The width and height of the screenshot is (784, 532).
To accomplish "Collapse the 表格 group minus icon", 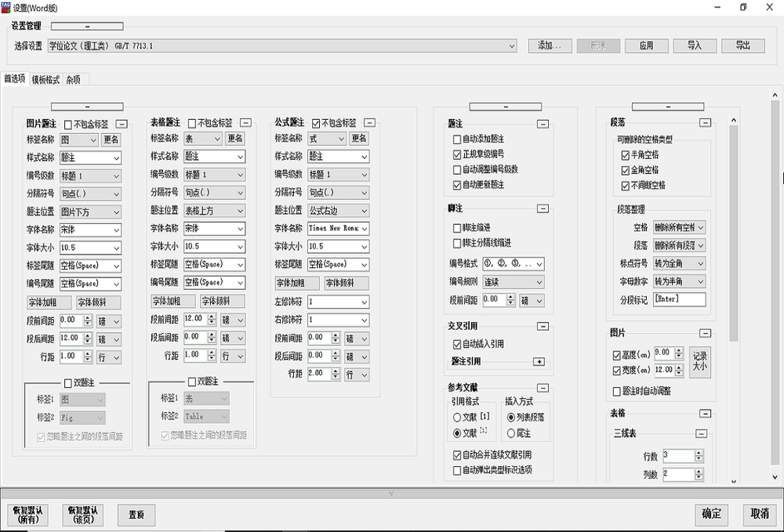I will (x=705, y=414).
